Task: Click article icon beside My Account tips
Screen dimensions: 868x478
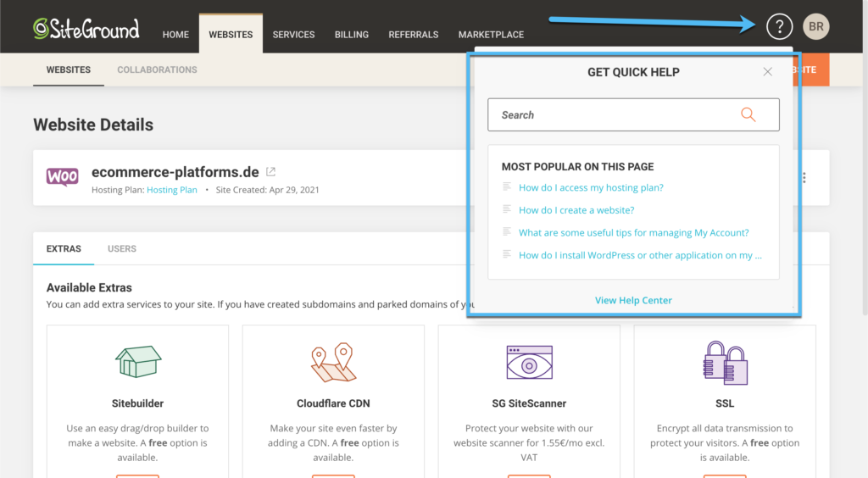Action: point(507,232)
